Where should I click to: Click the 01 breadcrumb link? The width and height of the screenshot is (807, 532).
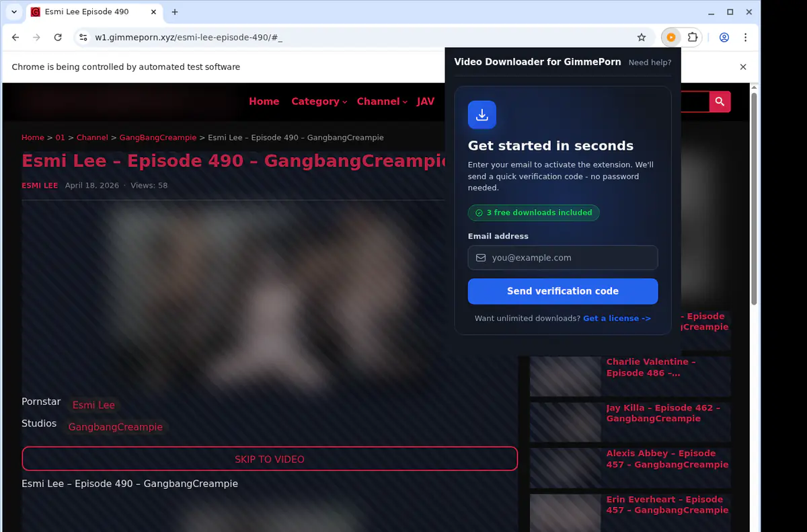point(61,137)
